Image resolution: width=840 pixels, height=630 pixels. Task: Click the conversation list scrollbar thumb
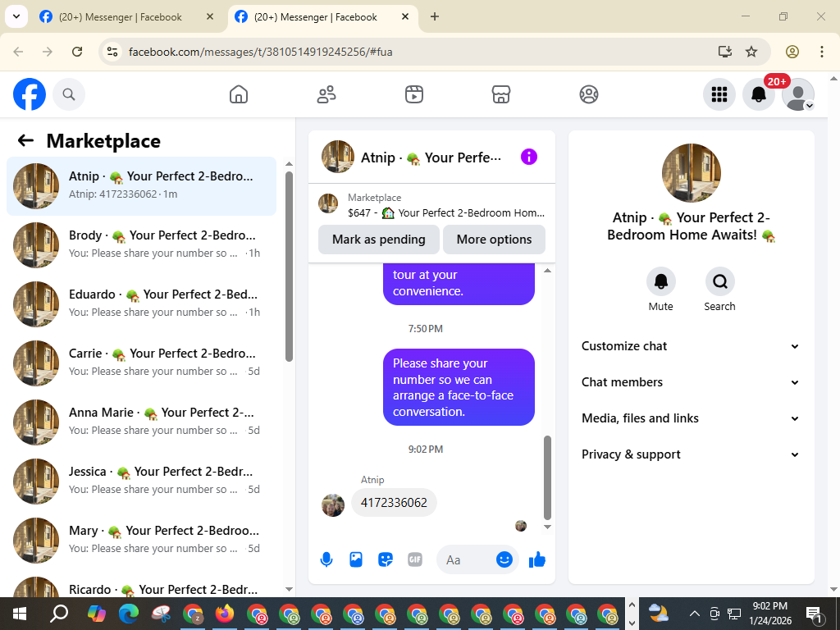(290, 267)
